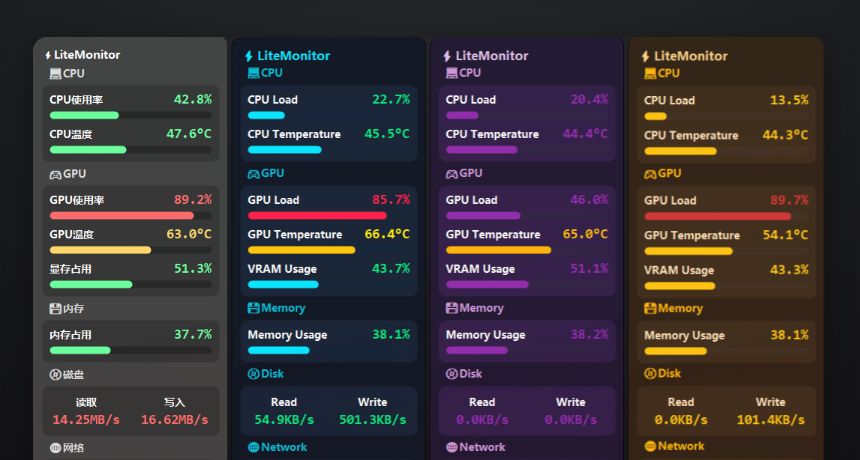This screenshot has height=460, width=860.
Task: Click the 内存 memory icon in the gray panel
Action: (x=55, y=309)
